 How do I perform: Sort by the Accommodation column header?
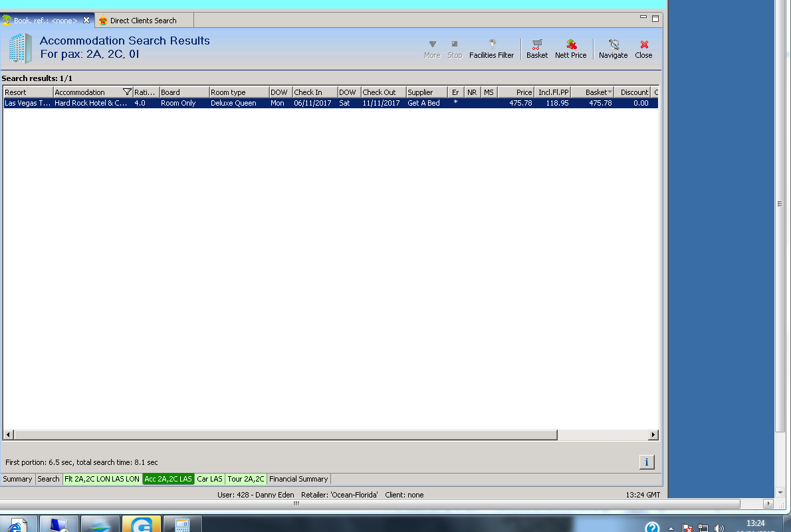point(87,92)
